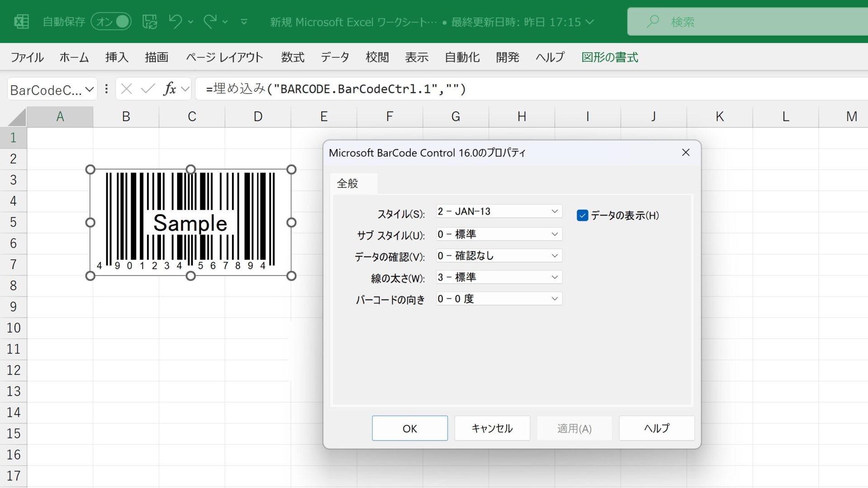The width and height of the screenshot is (868, 488).
Task: Expand the arrow next to fx
Action: tap(185, 89)
